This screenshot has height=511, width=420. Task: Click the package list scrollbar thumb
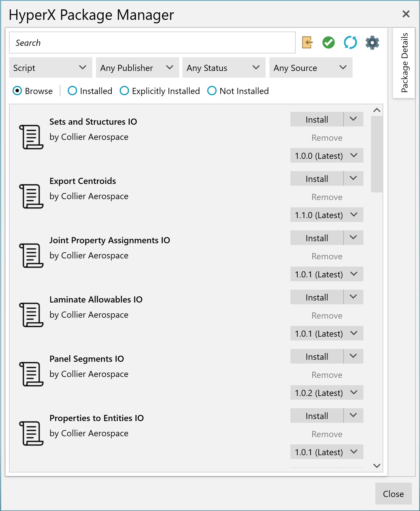point(377,154)
